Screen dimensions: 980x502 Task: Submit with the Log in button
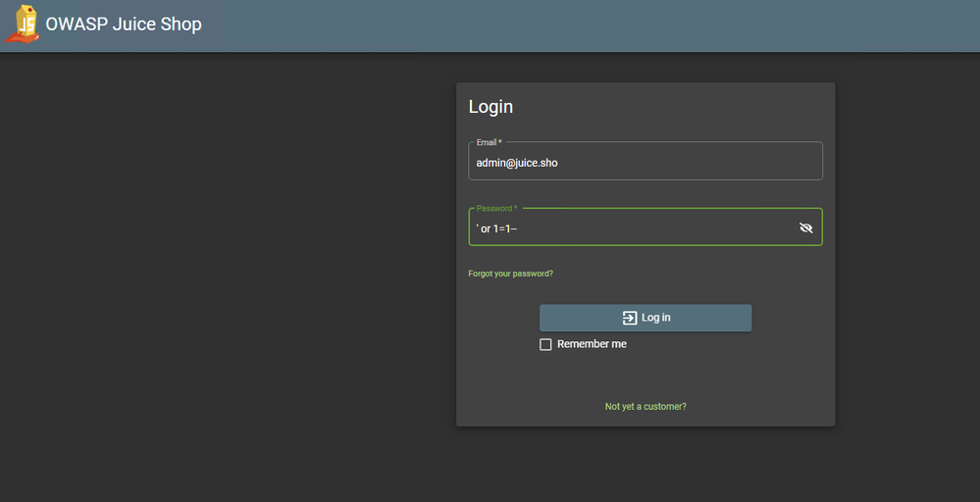coord(645,318)
